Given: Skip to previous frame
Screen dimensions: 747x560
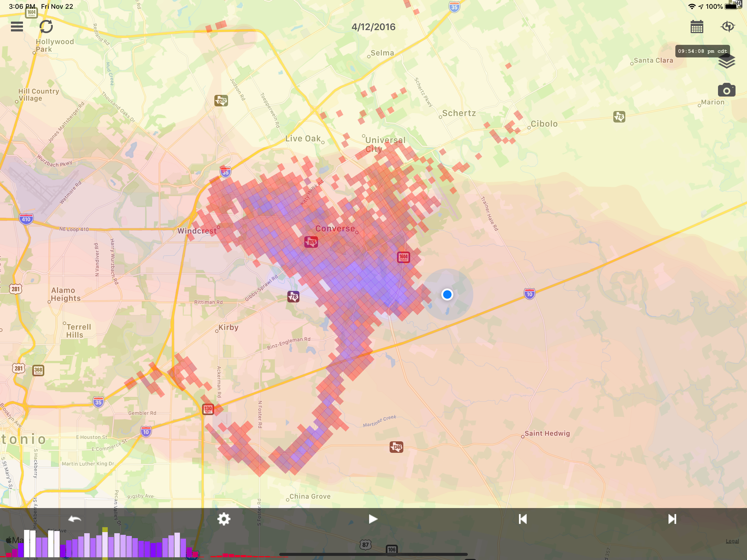Looking at the screenshot, I should 523,519.
